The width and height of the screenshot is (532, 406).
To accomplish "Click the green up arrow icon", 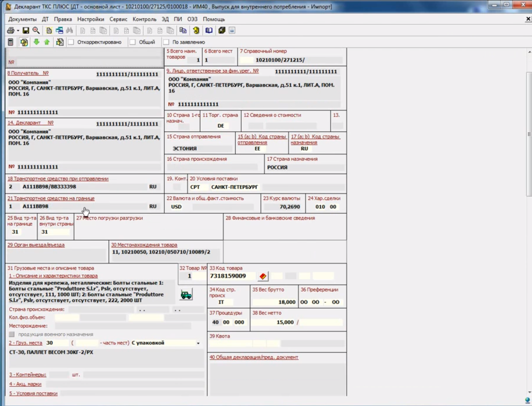I will pyautogui.click(x=47, y=42).
